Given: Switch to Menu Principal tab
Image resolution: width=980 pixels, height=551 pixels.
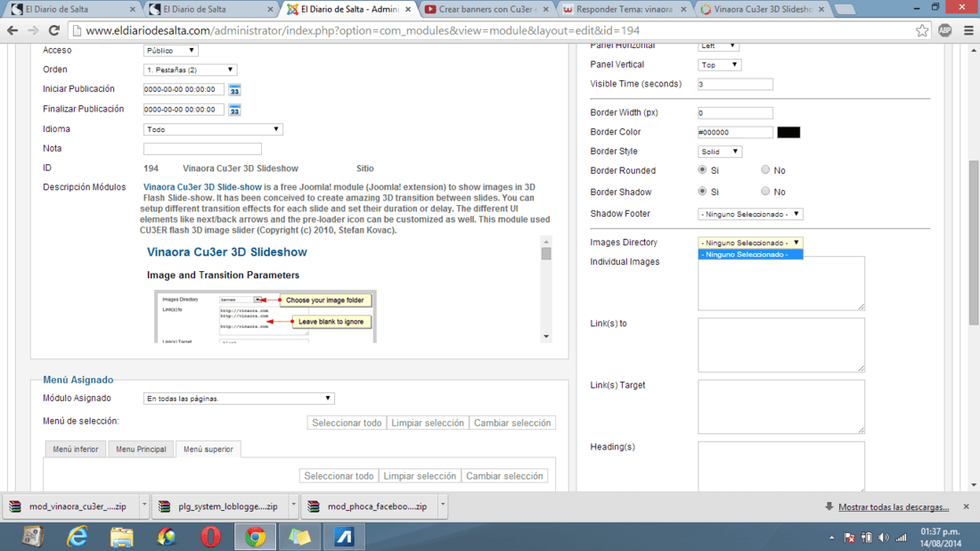Looking at the screenshot, I should point(141,449).
